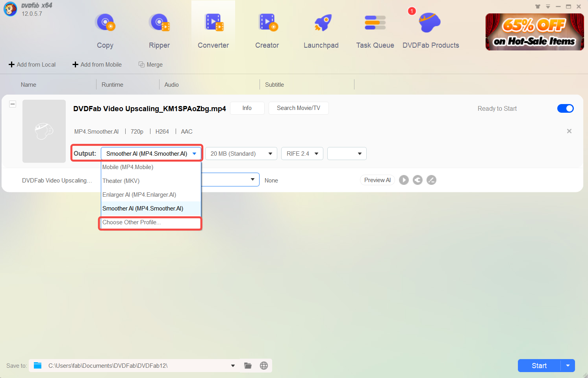The height and width of the screenshot is (378, 588).
Task: Click the 65% OFF promotional banner
Action: 534,32
